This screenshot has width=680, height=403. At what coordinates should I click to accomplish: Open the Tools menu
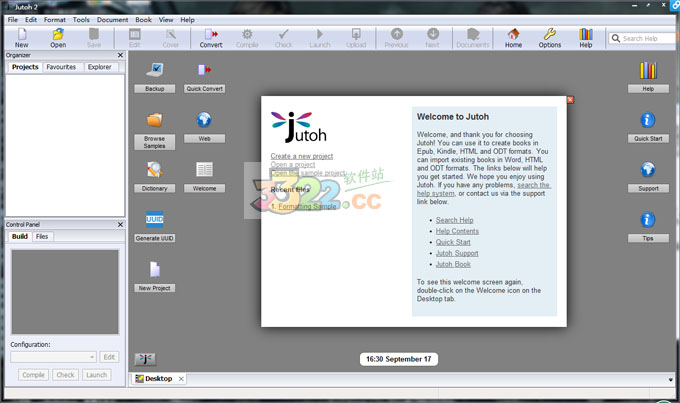point(81,20)
